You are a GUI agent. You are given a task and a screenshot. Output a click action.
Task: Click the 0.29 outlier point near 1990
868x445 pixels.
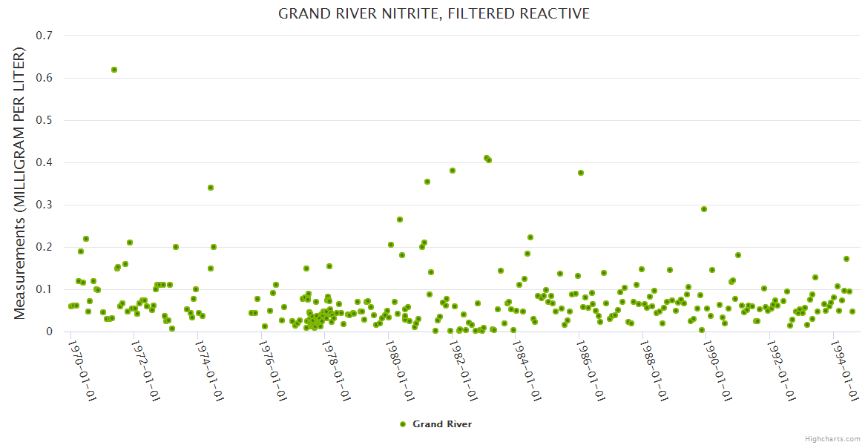[704, 209]
